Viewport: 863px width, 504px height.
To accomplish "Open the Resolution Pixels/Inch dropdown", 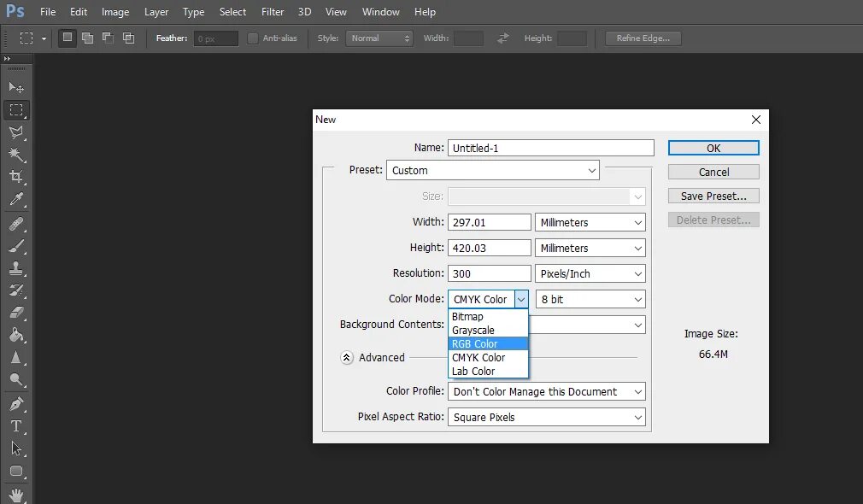I will tap(590, 273).
